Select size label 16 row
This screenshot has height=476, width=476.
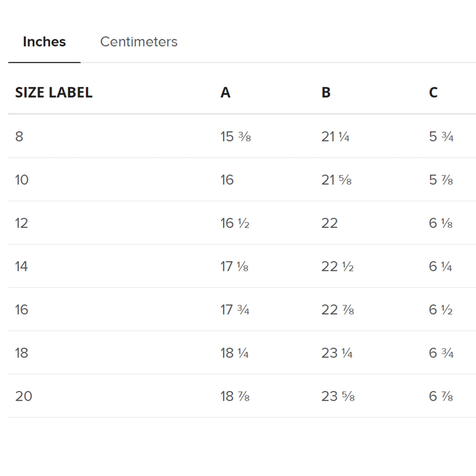(22, 310)
